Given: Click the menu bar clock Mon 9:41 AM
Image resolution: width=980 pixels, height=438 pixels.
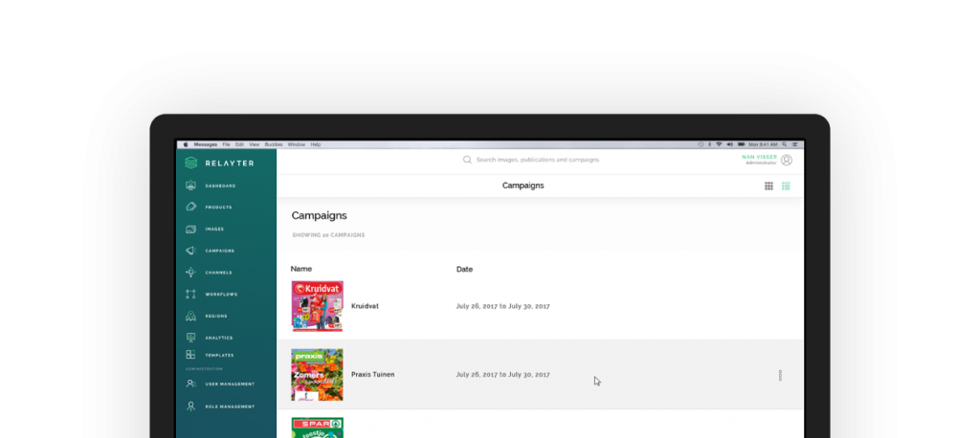Looking at the screenshot, I should (x=763, y=144).
